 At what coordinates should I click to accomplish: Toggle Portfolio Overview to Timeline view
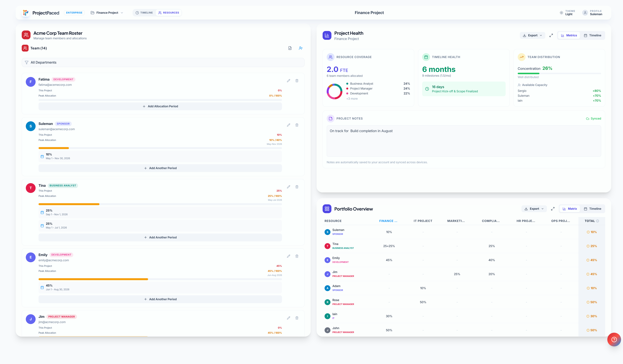click(593, 209)
